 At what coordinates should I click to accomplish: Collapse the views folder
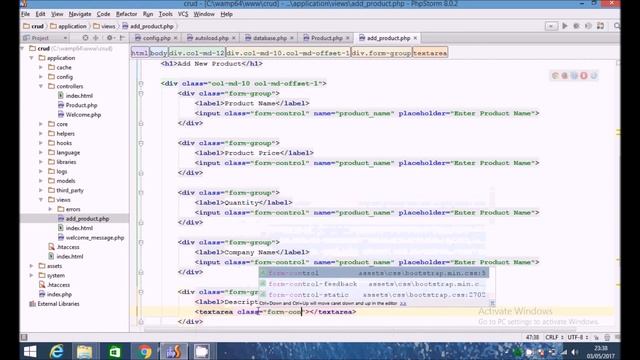[x=41, y=200]
